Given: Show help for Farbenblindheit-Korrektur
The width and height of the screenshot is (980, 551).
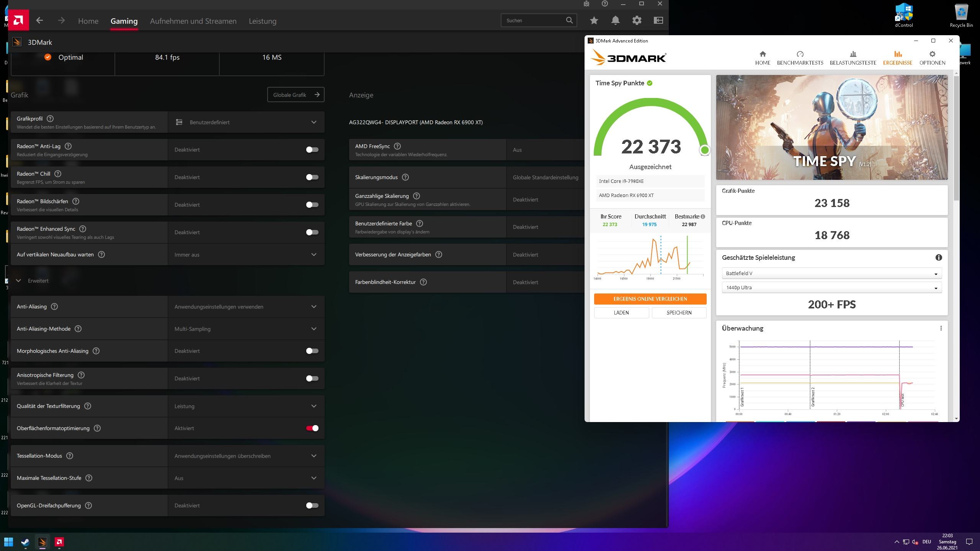Looking at the screenshot, I should [x=423, y=282].
